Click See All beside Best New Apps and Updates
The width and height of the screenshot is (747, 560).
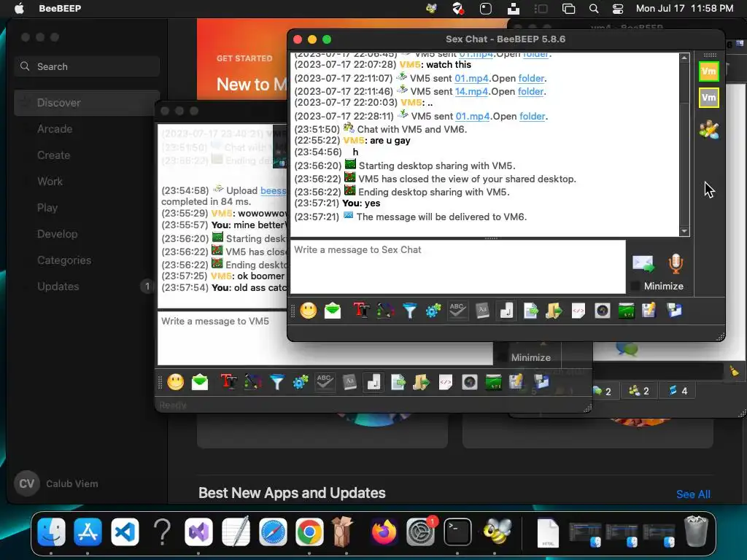pos(693,494)
